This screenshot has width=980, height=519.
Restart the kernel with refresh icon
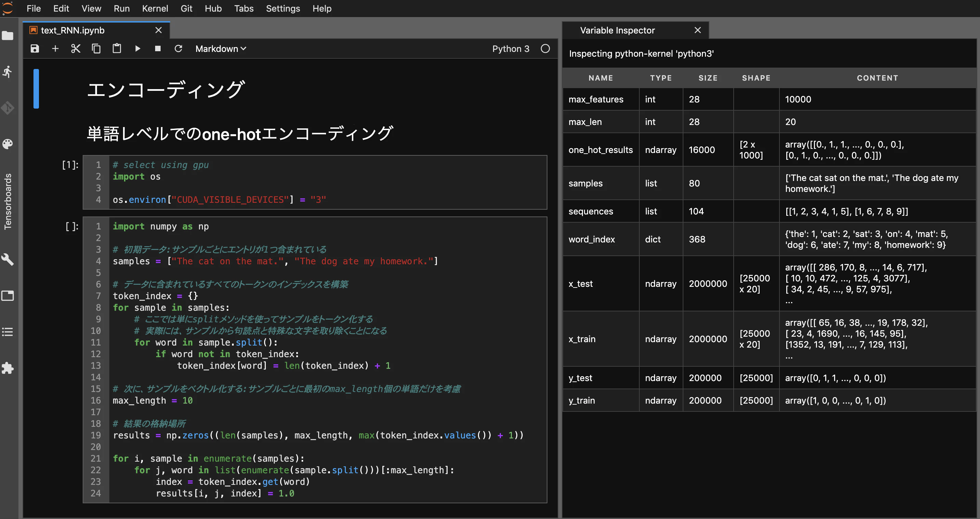tap(178, 49)
